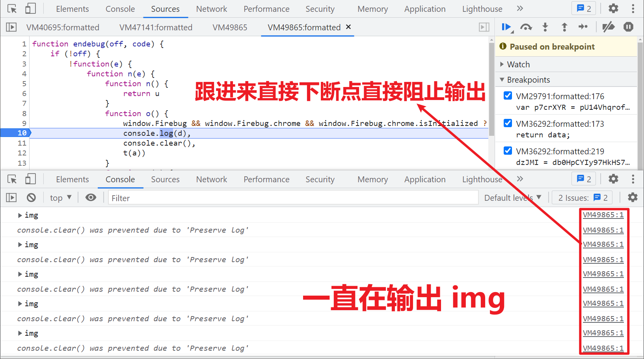Expand the second img console entry
Screen dimensions: 644x359
pyautogui.click(x=20, y=245)
